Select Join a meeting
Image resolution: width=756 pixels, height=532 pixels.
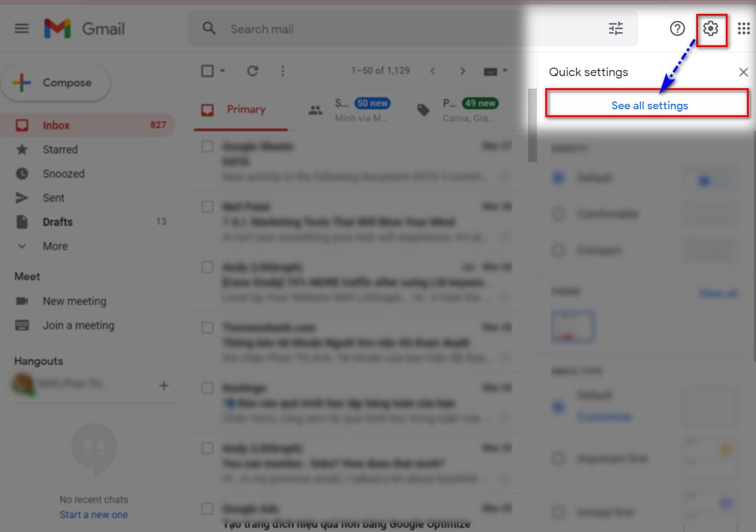(78, 325)
